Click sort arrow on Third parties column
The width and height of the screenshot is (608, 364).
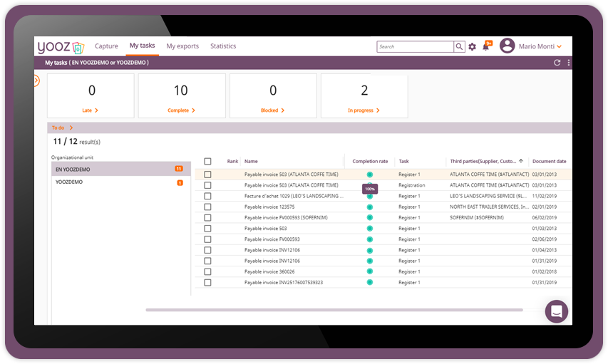(521, 161)
